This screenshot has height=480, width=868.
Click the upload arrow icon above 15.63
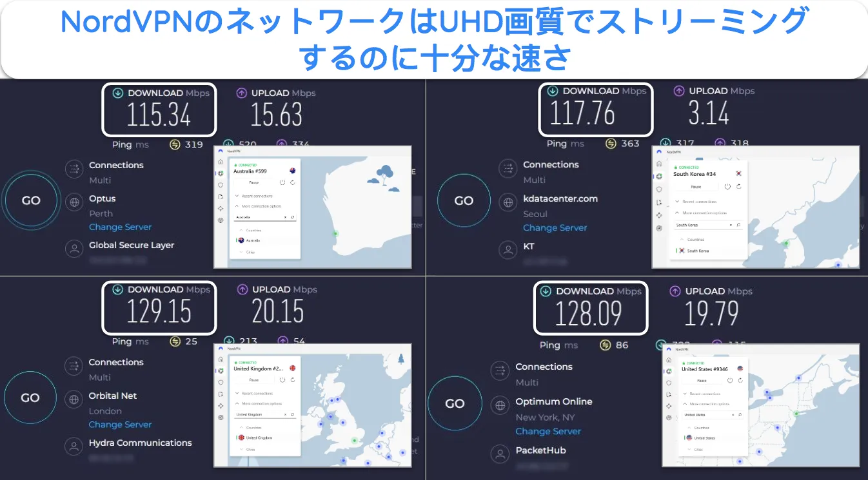[x=241, y=93]
